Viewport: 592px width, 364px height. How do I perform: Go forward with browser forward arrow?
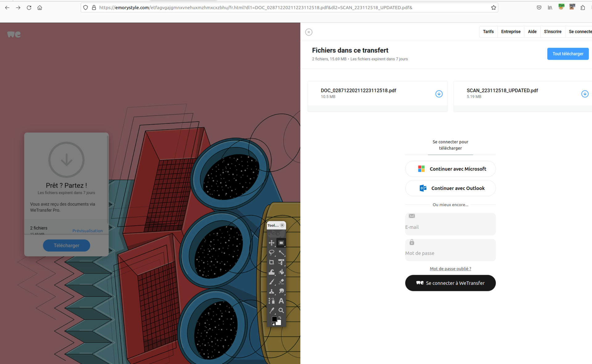pyautogui.click(x=18, y=8)
